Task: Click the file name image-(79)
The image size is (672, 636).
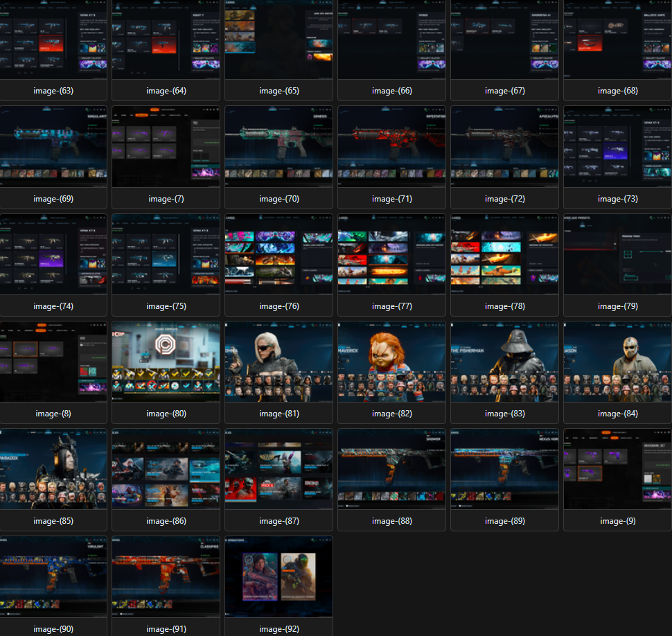Action: 617,306
